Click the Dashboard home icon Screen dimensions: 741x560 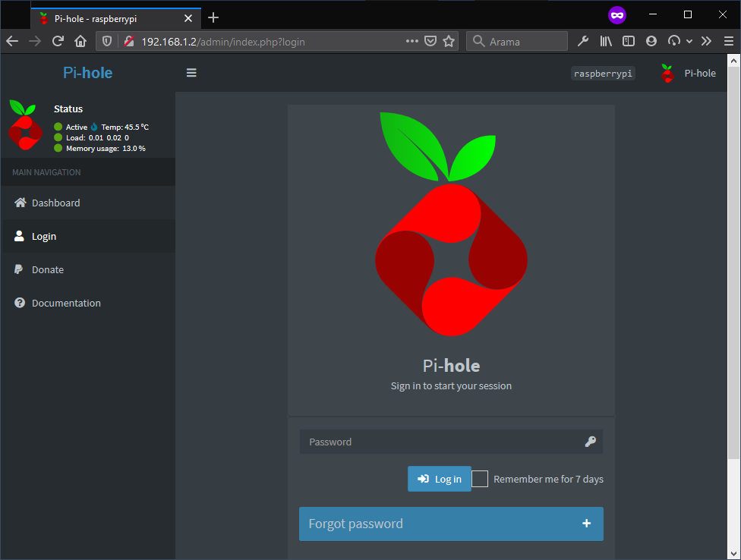tap(20, 203)
